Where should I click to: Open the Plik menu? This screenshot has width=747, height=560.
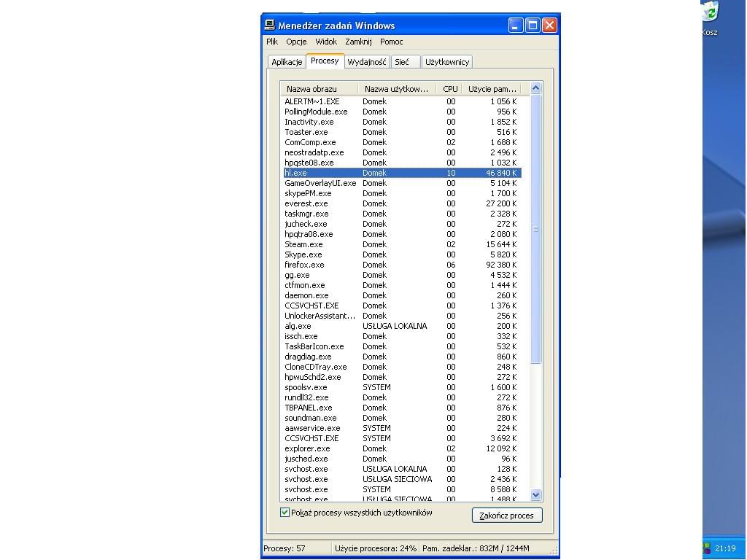[272, 42]
